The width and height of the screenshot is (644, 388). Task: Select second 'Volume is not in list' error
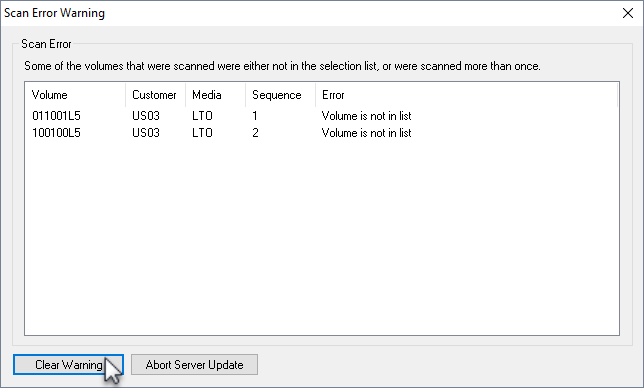point(366,133)
